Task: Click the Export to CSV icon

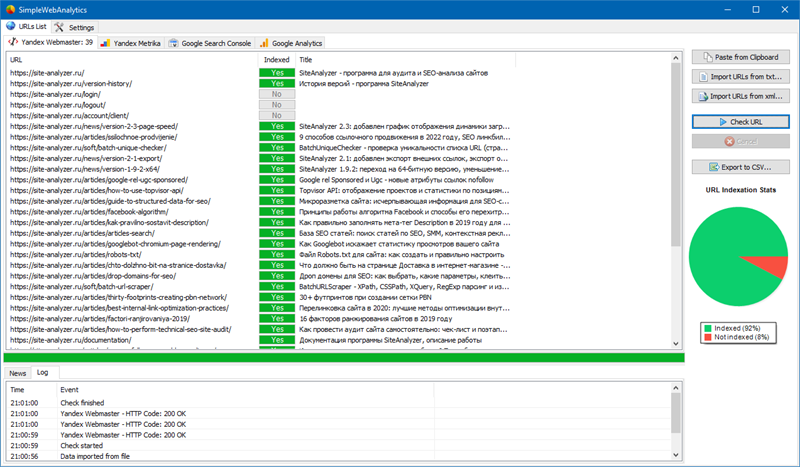Action: click(x=714, y=167)
